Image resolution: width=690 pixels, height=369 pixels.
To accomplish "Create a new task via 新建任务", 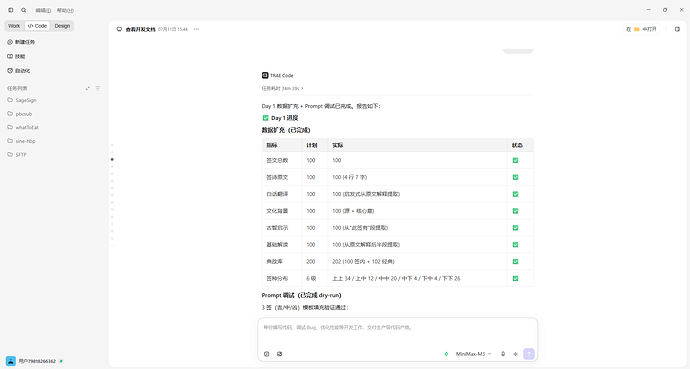I will tap(21, 42).
